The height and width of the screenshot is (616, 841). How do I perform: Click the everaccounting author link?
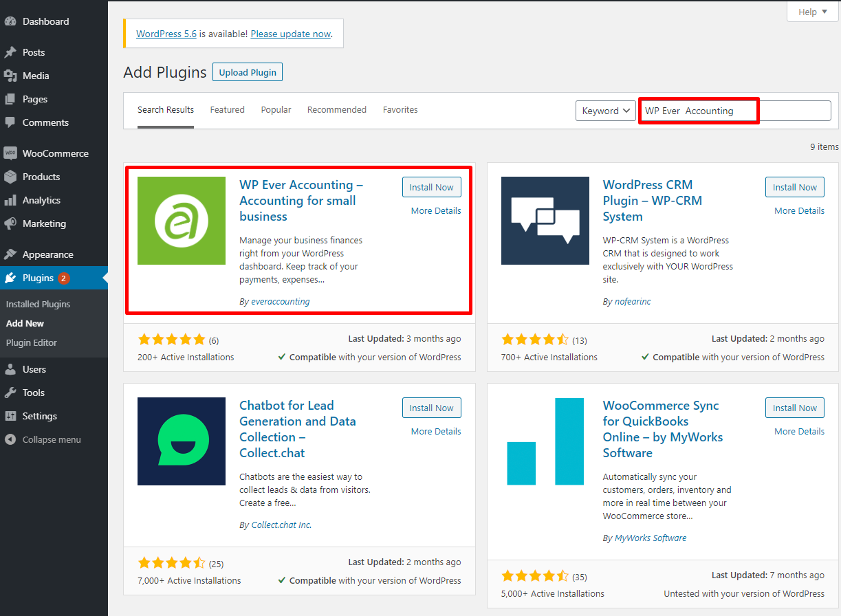point(280,301)
